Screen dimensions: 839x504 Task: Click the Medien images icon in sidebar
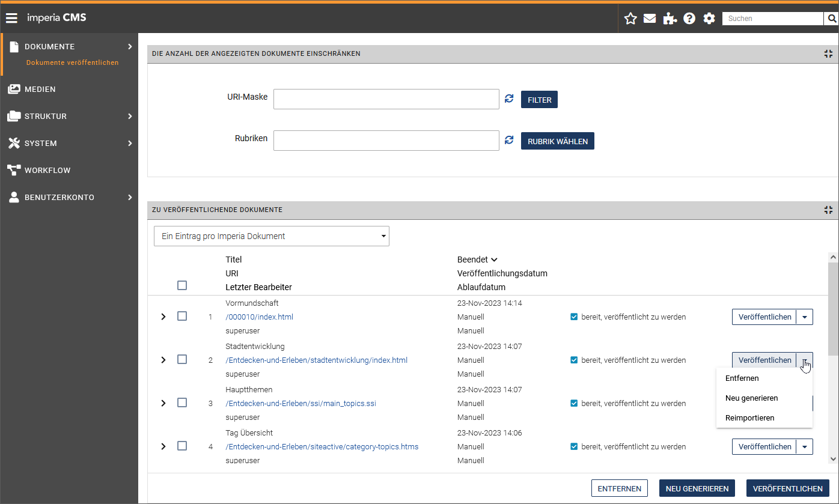point(14,89)
